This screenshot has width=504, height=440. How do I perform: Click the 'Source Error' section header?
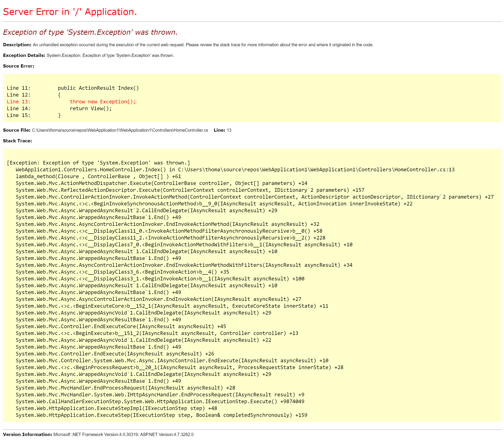click(18, 66)
